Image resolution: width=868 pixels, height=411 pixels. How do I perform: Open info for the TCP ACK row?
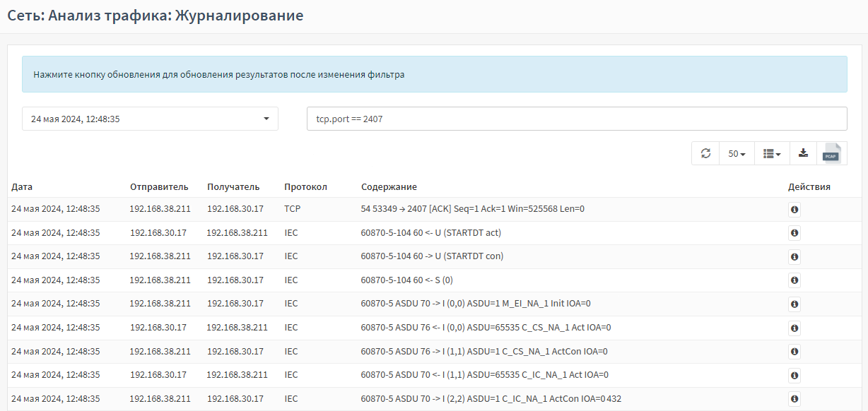click(x=794, y=210)
